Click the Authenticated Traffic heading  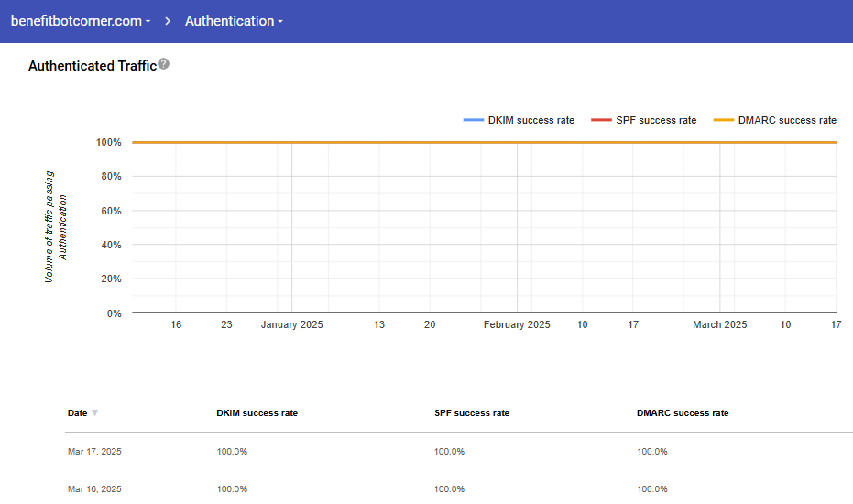[x=92, y=66]
